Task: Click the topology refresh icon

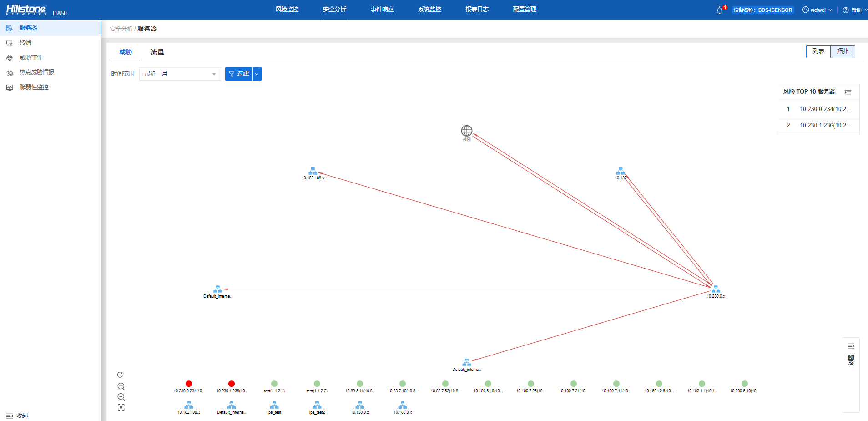Action: coord(120,375)
